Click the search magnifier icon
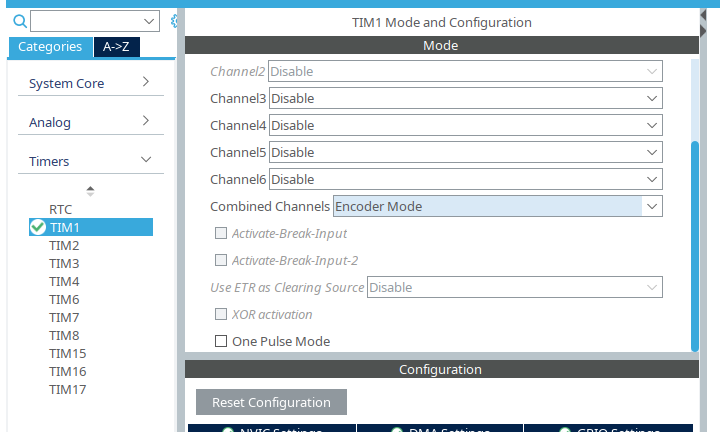 pos(19,21)
